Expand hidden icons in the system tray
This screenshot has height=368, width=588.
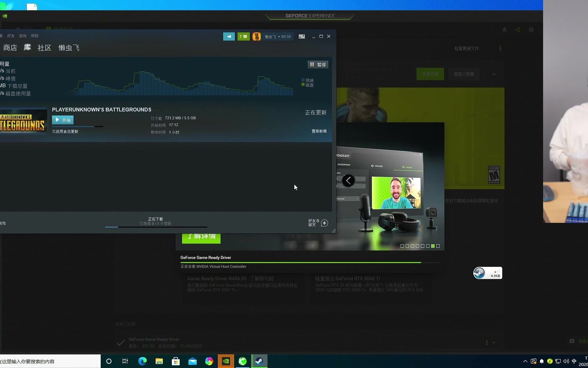pyautogui.click(x=525, y=361)
